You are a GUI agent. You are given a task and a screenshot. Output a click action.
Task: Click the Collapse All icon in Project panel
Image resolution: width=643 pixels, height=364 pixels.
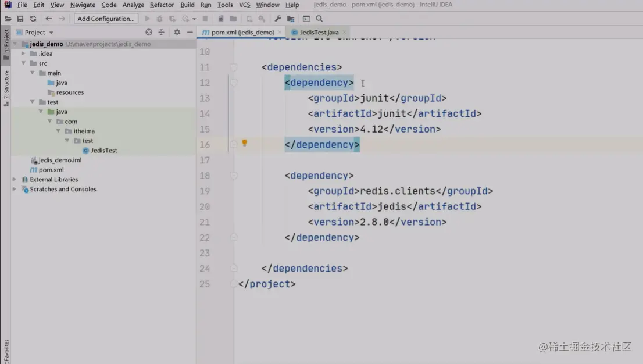coord(161,33)
